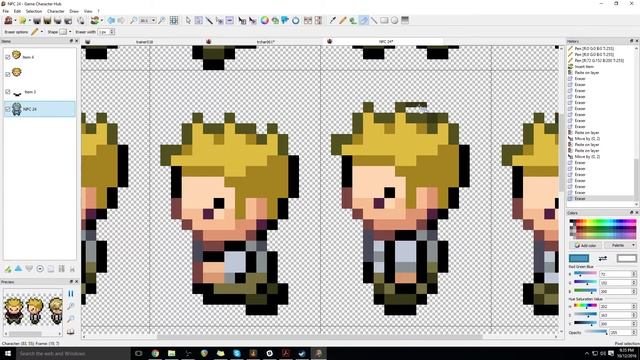
Task: Click the open book icon in Preview panel
Action: 71,331
